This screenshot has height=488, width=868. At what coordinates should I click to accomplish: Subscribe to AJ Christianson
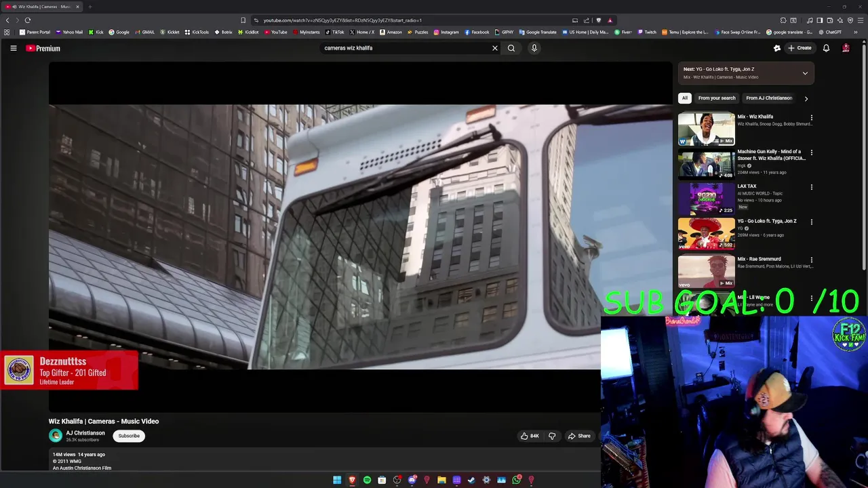coord(129,436)
